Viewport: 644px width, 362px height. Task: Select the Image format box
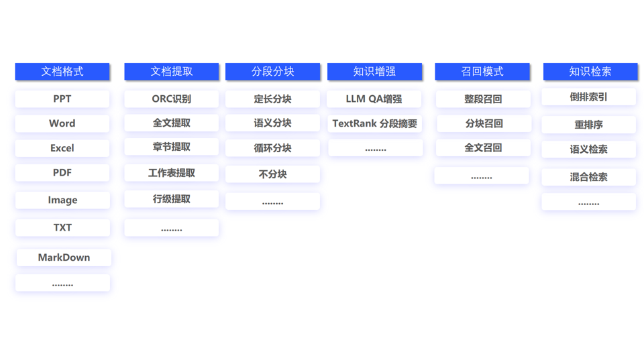point(62,200)
